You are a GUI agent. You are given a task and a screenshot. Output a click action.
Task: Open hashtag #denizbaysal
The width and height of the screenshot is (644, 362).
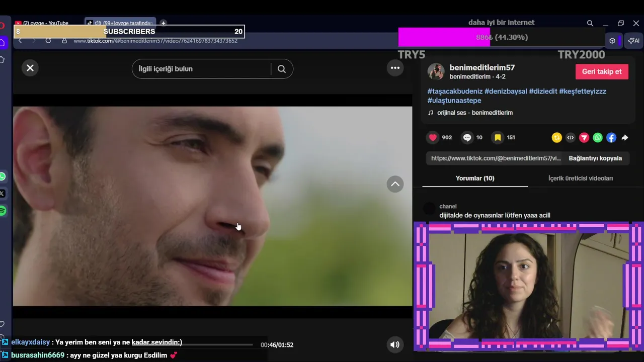pos(506,91)
